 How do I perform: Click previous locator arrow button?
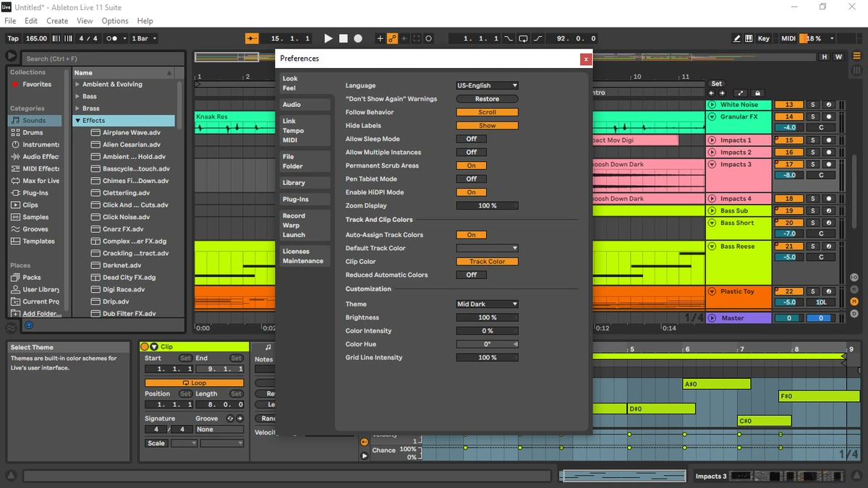712,93
